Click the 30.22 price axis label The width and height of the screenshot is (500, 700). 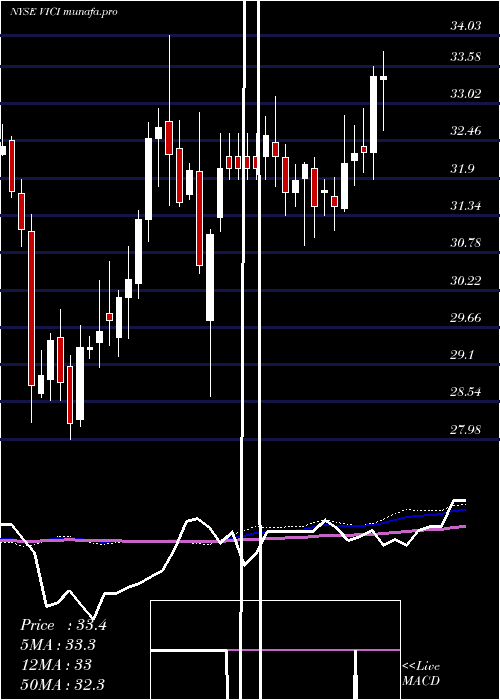[466, 281]
